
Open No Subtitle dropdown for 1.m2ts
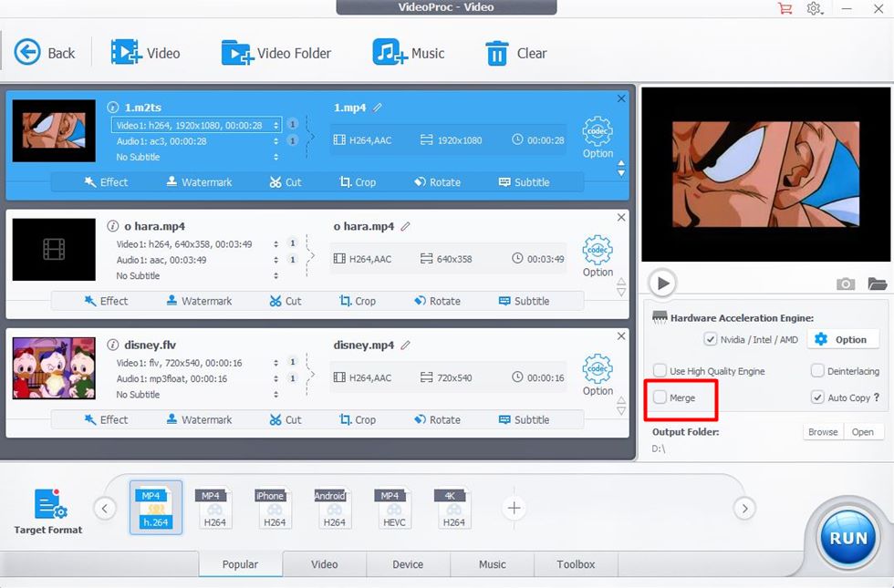(x=275, y=157)
